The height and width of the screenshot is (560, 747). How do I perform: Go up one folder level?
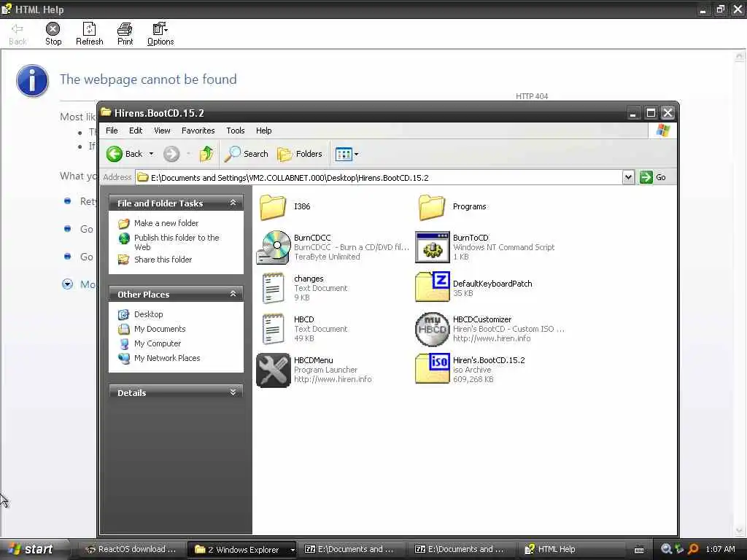[x=206, y=154]
